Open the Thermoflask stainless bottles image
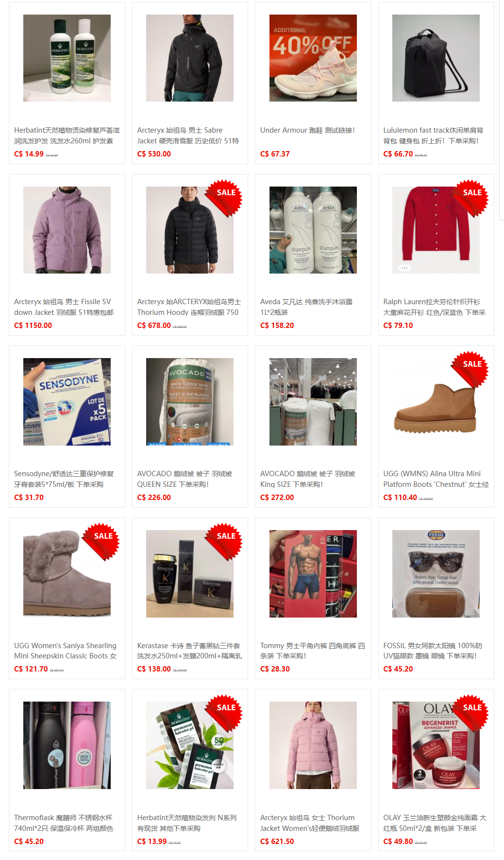This screenshot has width=504, height=860. tap(67, 745)
